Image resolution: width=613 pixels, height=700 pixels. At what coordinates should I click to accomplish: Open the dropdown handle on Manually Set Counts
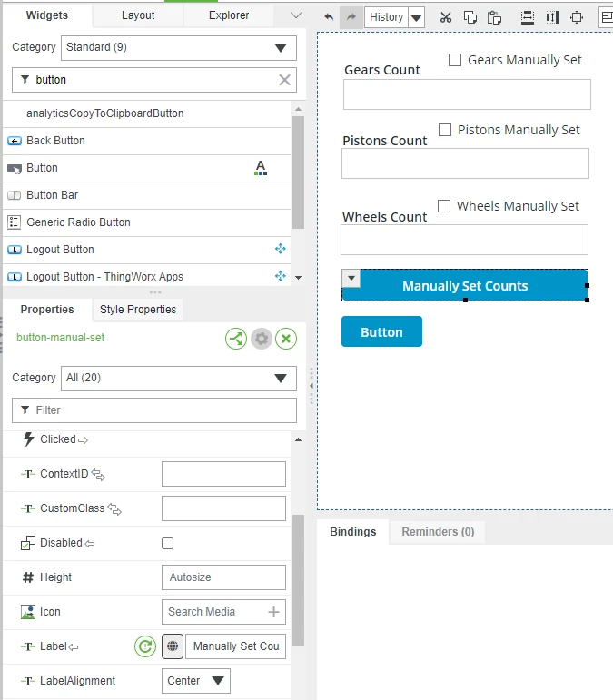point(351,278)
